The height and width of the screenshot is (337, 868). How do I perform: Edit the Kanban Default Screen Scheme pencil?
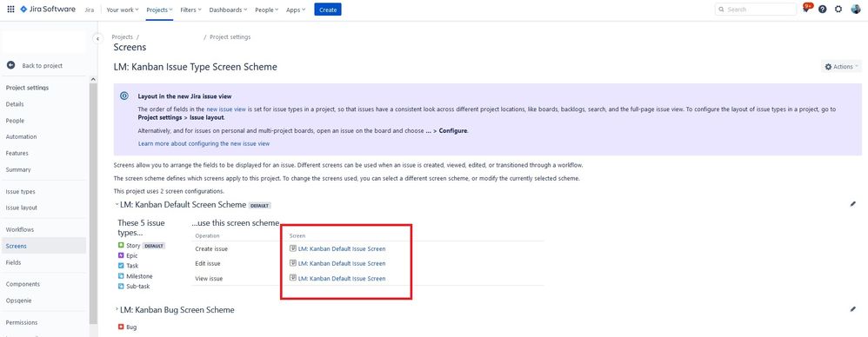pyautogui.click(x=852, y=204)
